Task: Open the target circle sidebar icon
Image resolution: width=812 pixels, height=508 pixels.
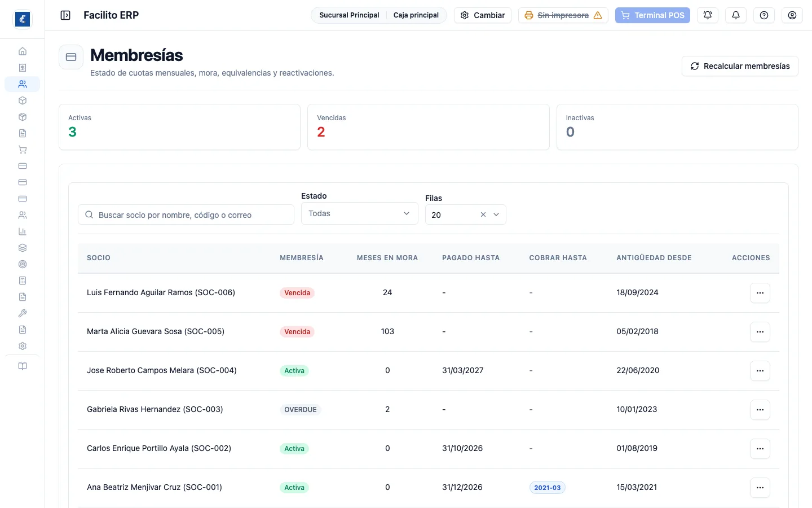Action: pyautogui.click(x=23, y=264)
